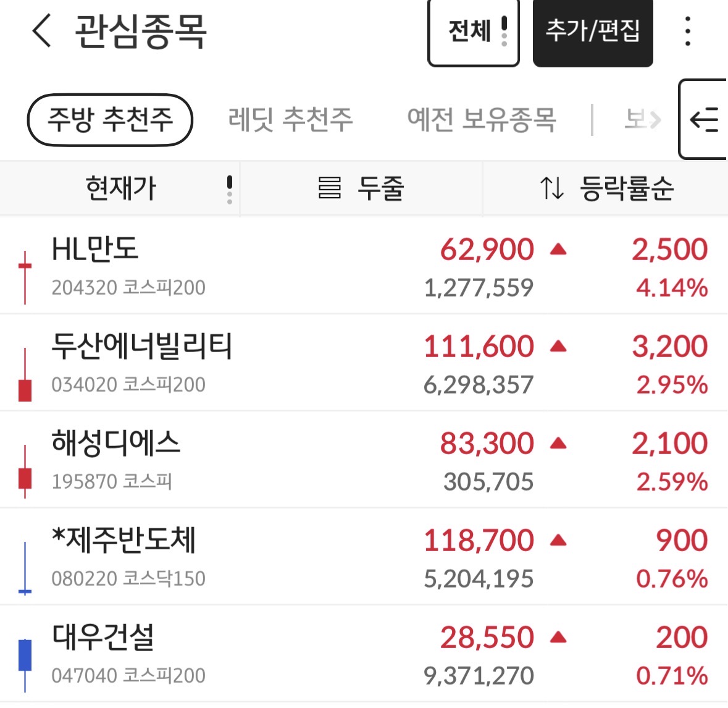
Task: Open 제주반도체 change rate 0.76%
Action: pos(672,579)
